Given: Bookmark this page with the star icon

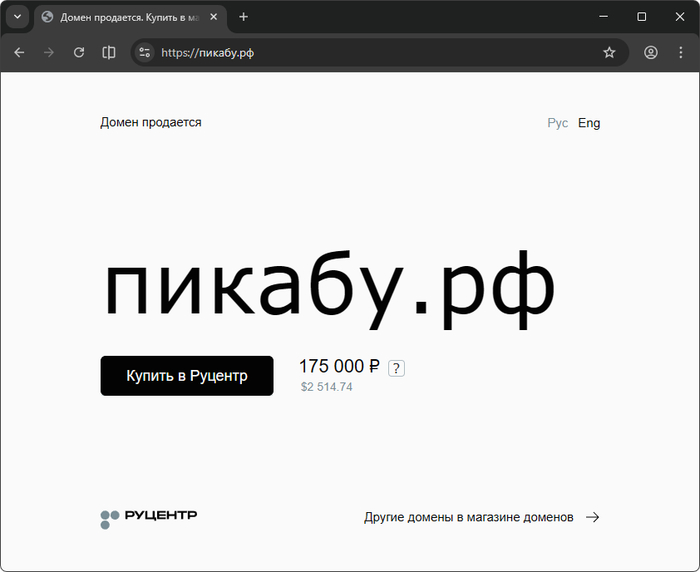Looking at the screenshot, I should (609, 53).
